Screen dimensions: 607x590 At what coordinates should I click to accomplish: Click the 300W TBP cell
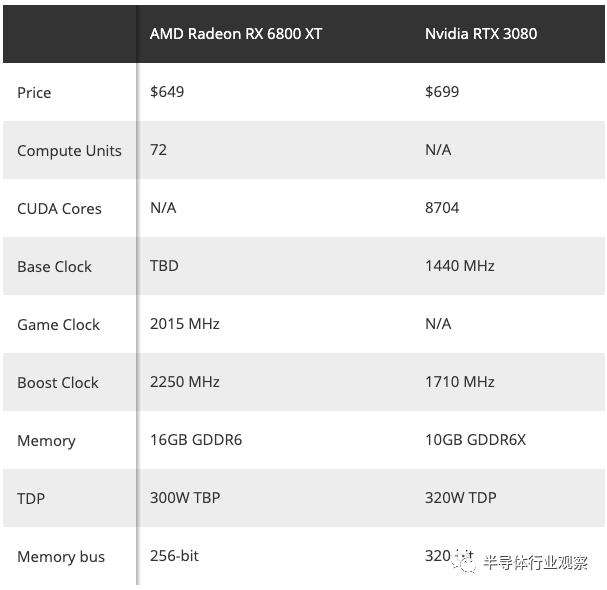(185, 497)
